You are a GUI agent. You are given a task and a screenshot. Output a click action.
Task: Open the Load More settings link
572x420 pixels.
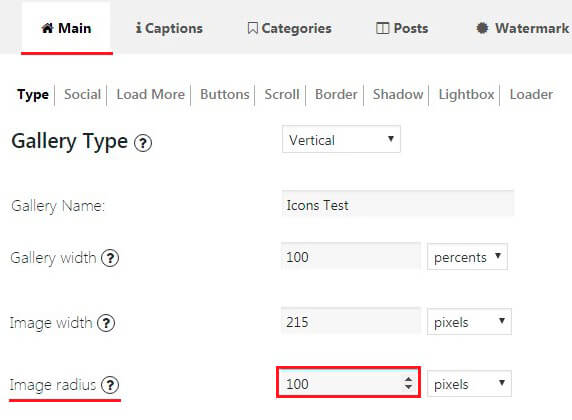(x=151, y=95)
